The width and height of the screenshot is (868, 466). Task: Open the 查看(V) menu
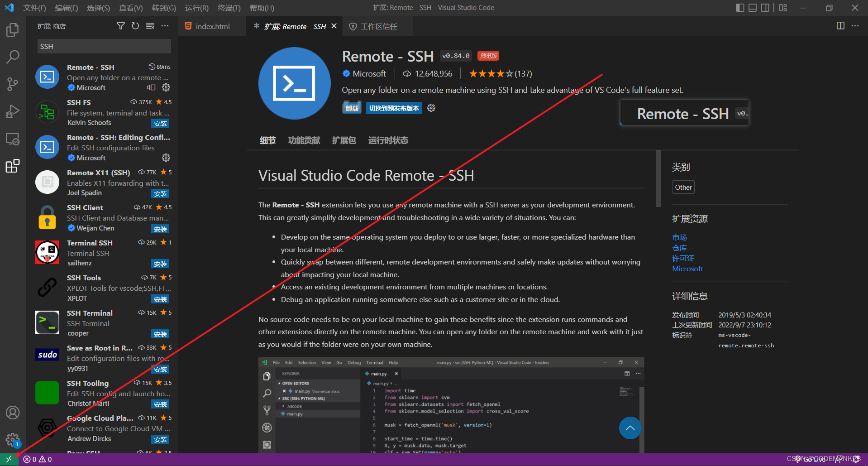tap(131, 8)
